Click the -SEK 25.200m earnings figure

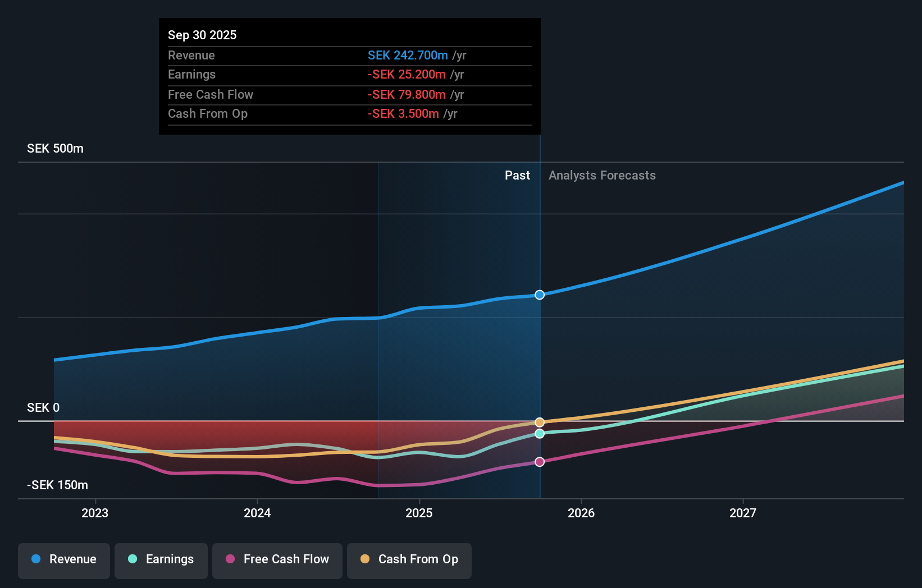[405, 74]
